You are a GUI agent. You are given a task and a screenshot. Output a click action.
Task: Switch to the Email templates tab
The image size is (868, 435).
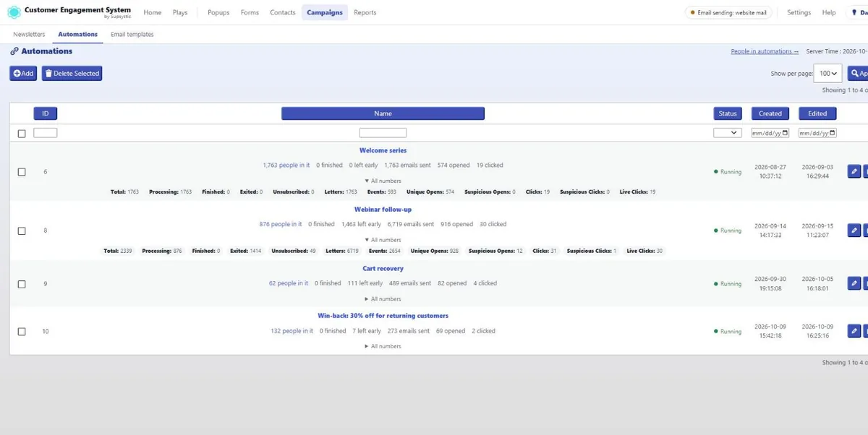132,35
